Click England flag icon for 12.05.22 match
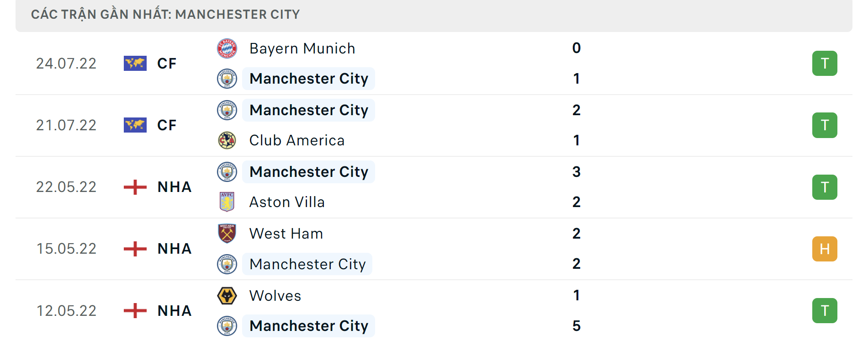This screenshot has height=341, width=868. click(x=135, y=311)
